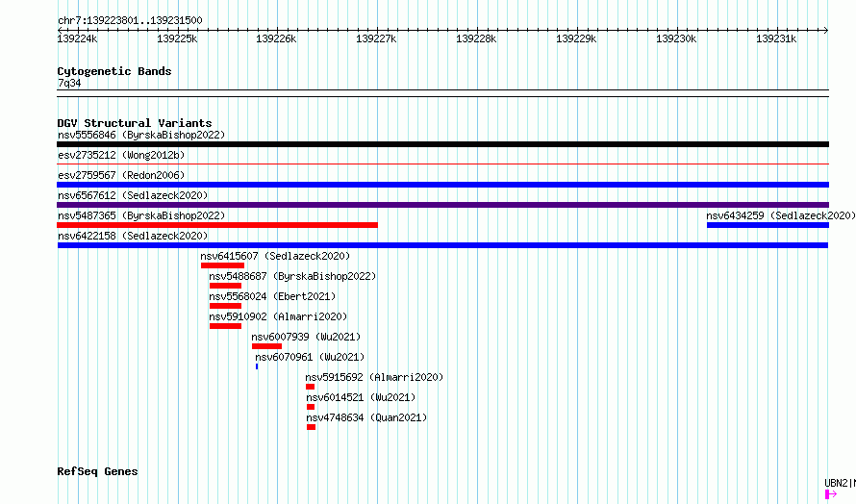Open the nsv6434259 (Sedlazeck2020) label
Screen dimensions: 856x504
[781, 215]
